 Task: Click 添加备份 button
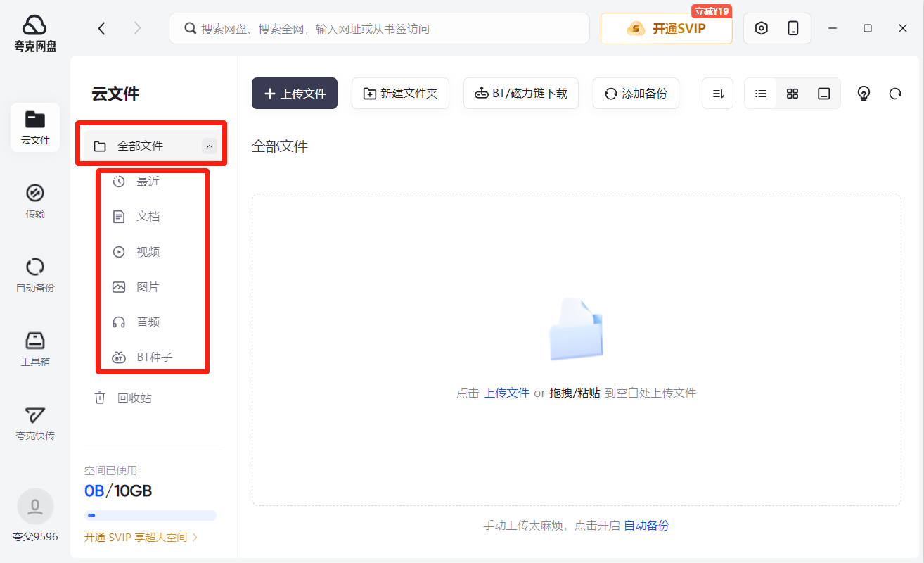coord(636,94)
